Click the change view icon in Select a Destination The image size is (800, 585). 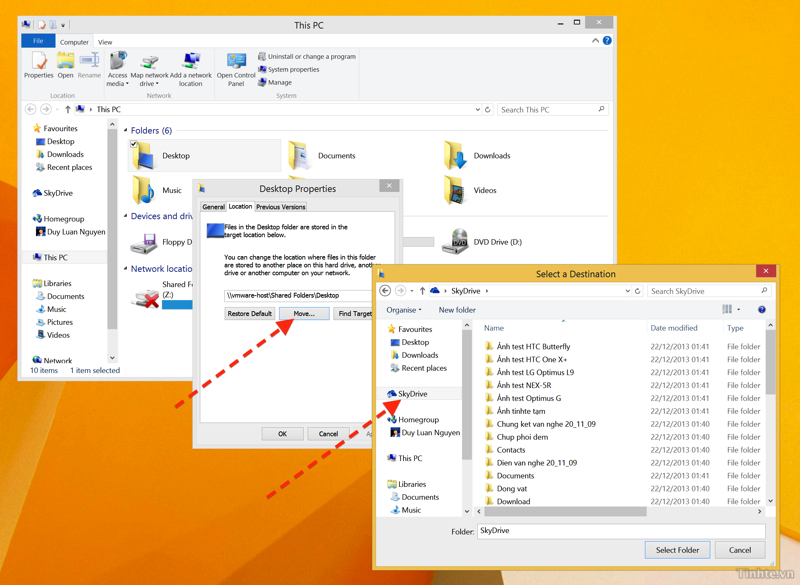point(729,308)
